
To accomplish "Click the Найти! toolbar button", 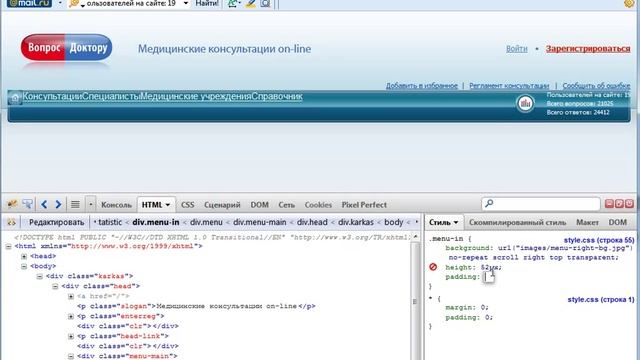I will click(207, 3).
